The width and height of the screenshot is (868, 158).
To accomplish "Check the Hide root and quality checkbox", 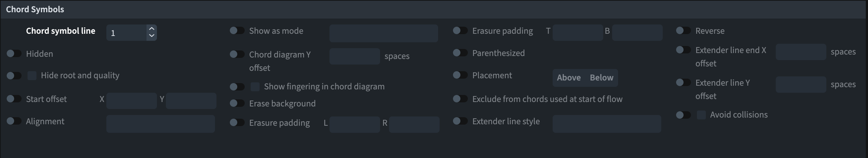I will pyautogui.click(x=32, y=76).
